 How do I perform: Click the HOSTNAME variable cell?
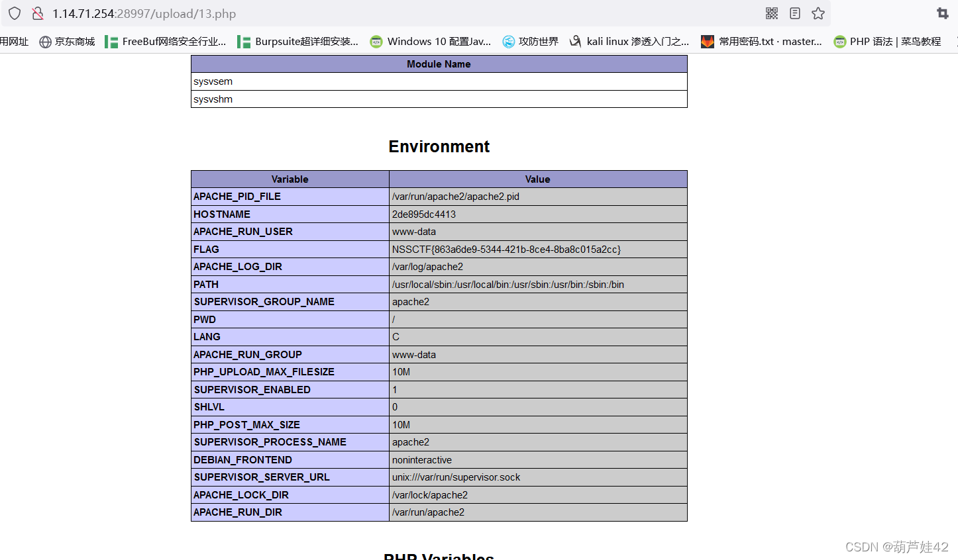290,214
